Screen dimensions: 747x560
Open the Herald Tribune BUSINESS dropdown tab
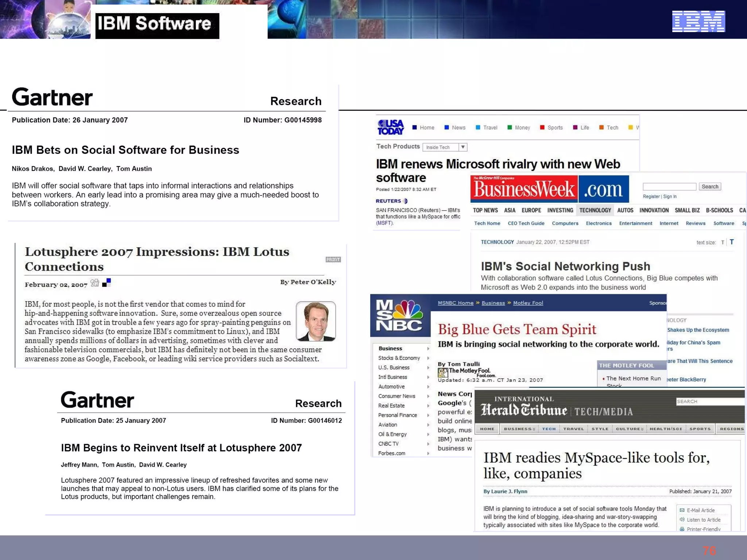pyautogui.click(x=519, y=429)
